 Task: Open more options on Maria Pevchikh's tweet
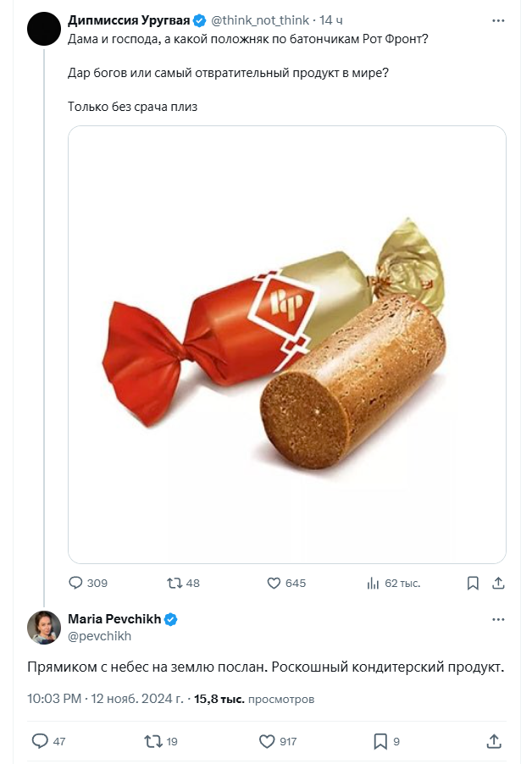pyautogui.click(x=498, y=620)
